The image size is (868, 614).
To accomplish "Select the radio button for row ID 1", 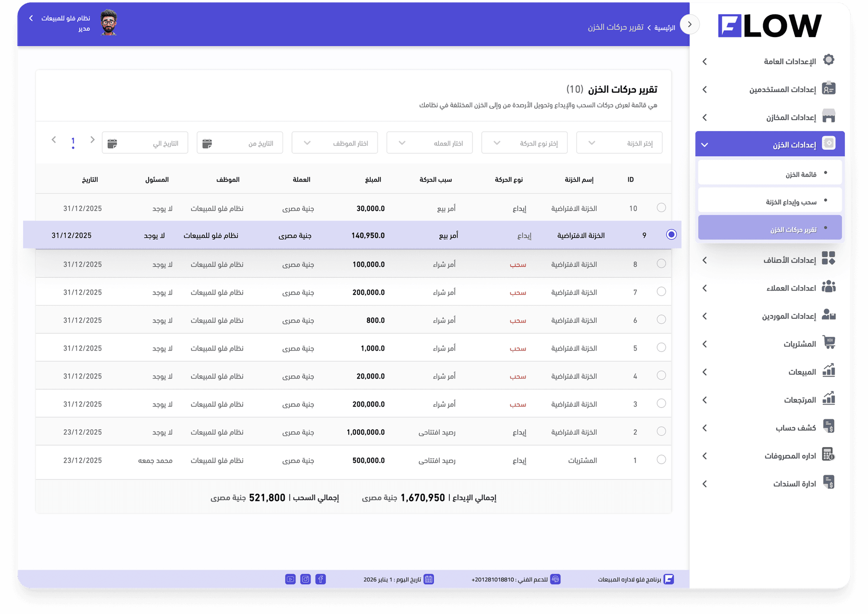I will pyautogui.click(x=661, y=460).
